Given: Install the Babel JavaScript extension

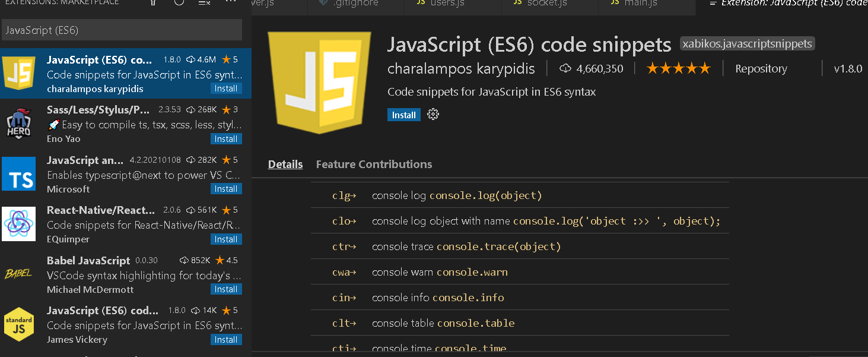Looking at the screenshot, I should [226, 289].
